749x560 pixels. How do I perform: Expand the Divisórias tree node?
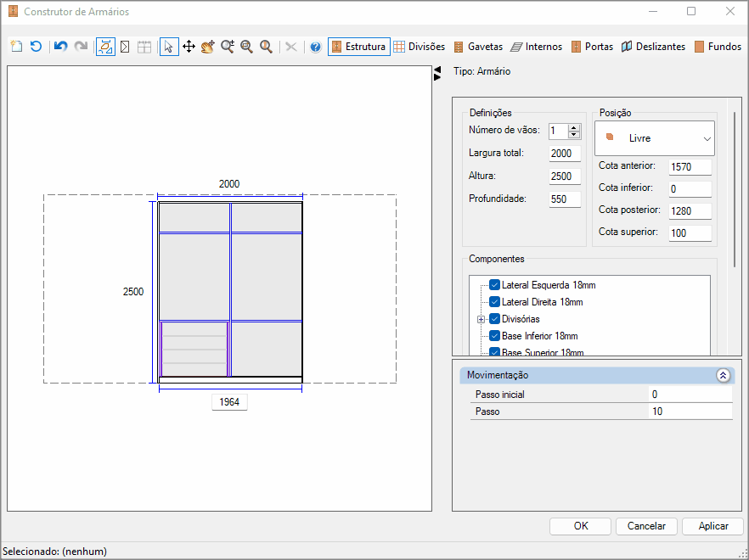[481, 319]
